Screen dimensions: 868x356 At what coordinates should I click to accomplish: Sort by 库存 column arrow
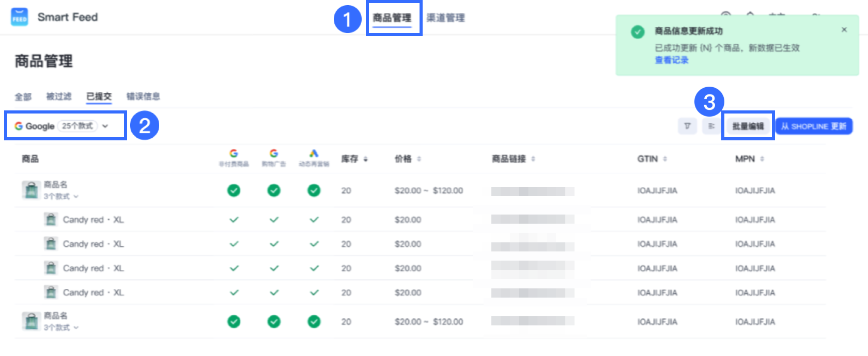[366, 159]
